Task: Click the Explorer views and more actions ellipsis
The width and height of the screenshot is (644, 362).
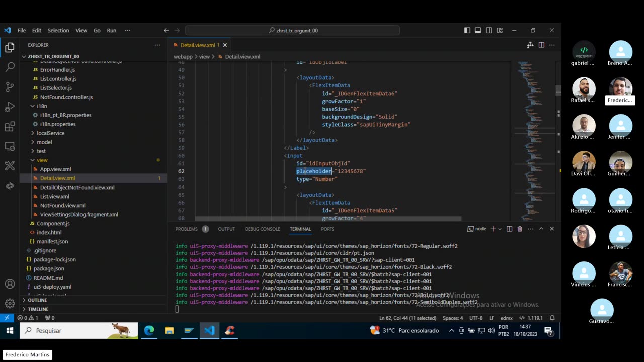Action: coord(157,45)
